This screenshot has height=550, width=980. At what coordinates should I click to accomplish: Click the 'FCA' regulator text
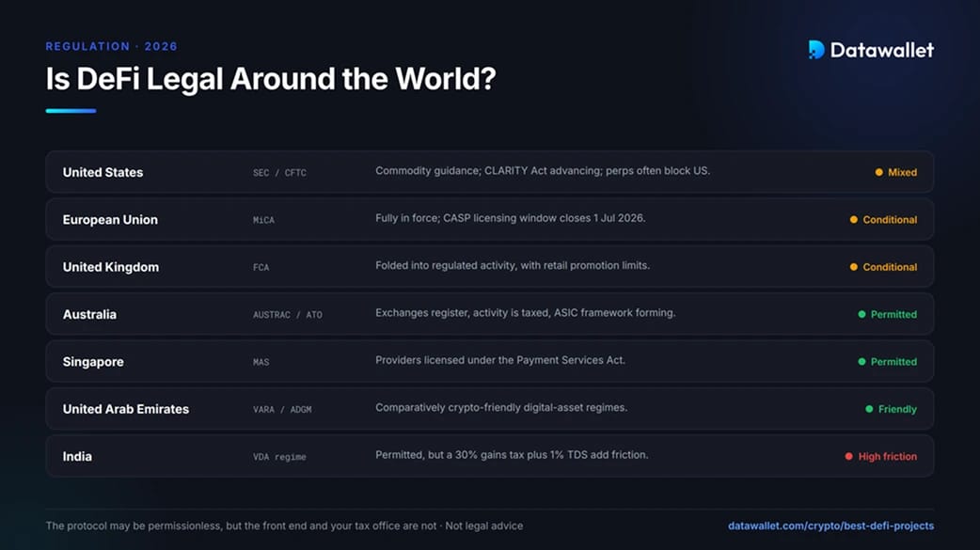click(261, 268)
